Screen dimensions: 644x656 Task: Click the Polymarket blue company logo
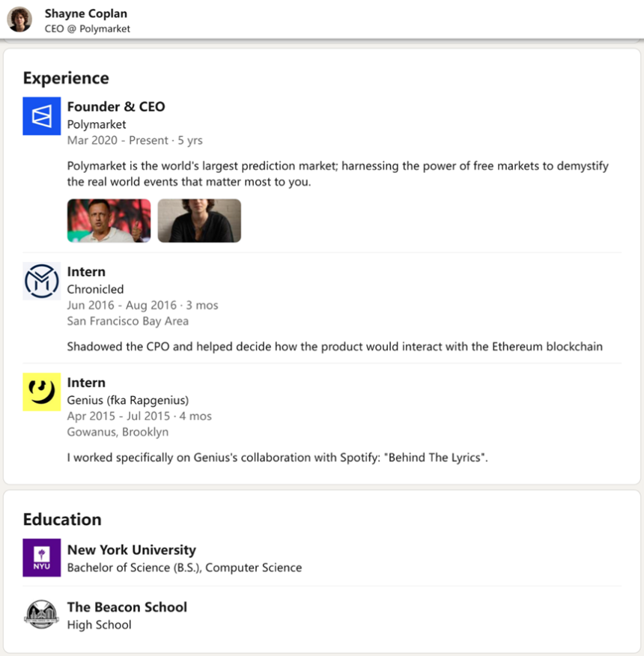point(41,116)
